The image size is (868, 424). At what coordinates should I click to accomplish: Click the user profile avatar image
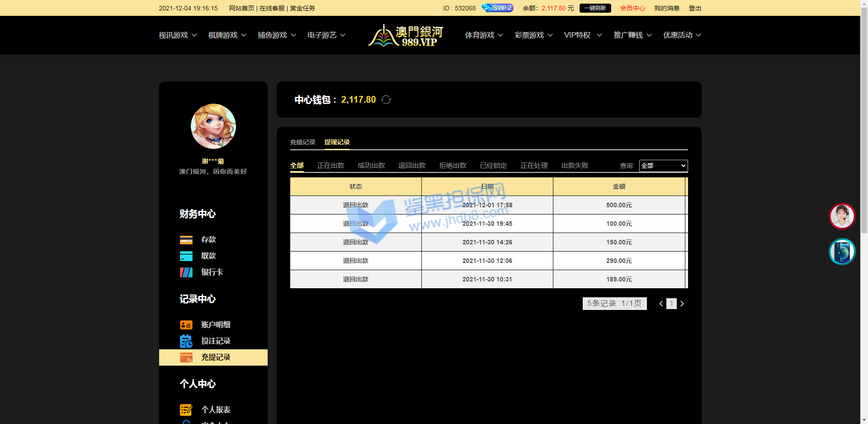click(x=213, y=126)
